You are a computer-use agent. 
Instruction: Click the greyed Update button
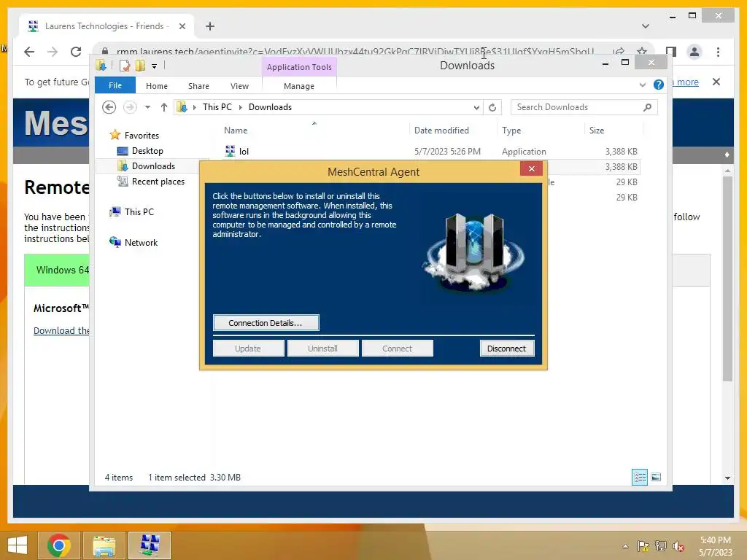[x=248, y=349]
